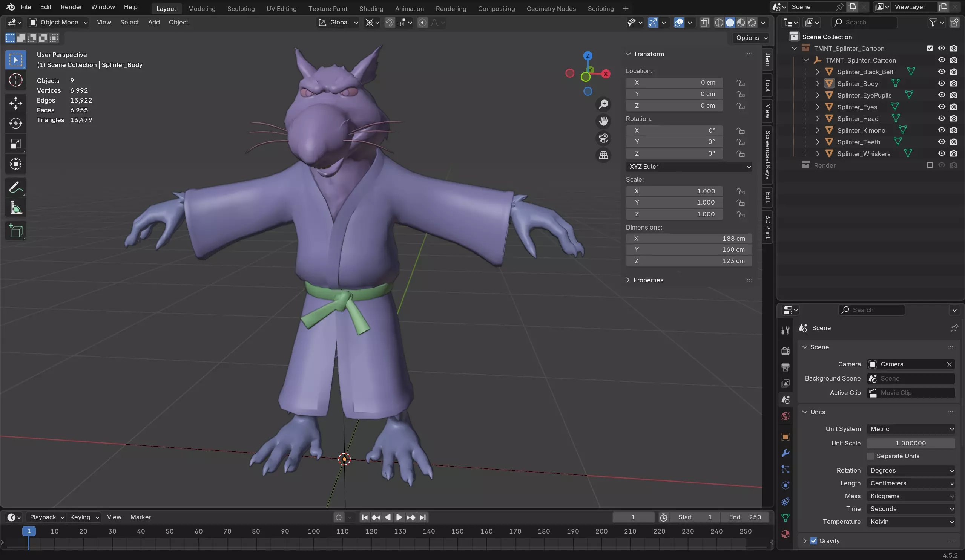Click the End frame field

pos(745,517)
